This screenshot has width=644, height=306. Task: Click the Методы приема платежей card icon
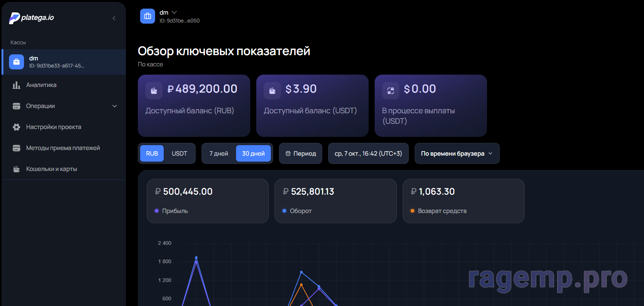(16, 148)
